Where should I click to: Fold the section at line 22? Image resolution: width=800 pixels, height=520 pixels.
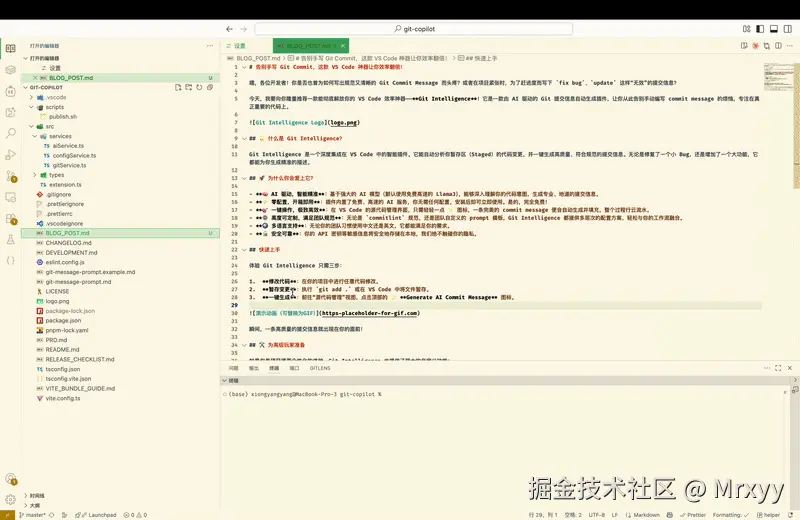[244, 250]
